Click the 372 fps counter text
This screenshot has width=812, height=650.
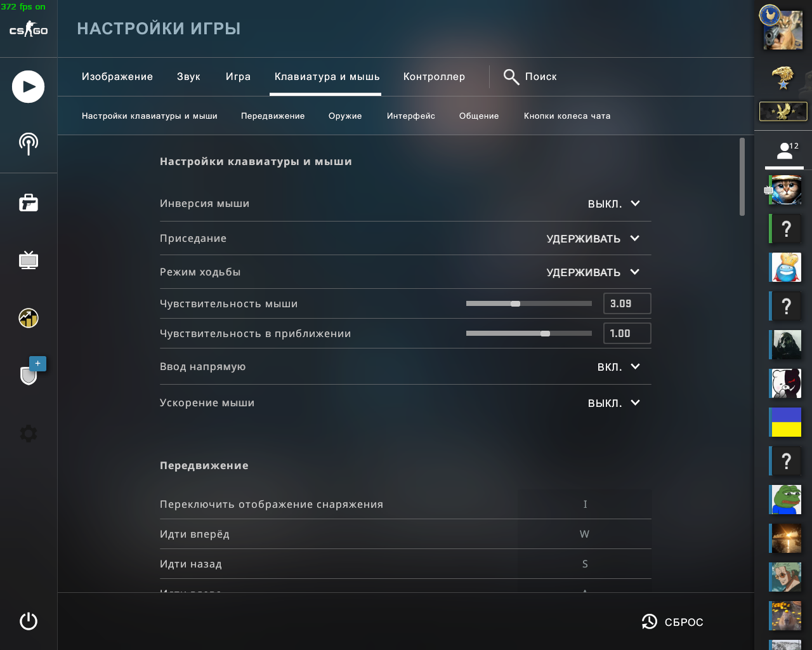(x=23, y=7)
